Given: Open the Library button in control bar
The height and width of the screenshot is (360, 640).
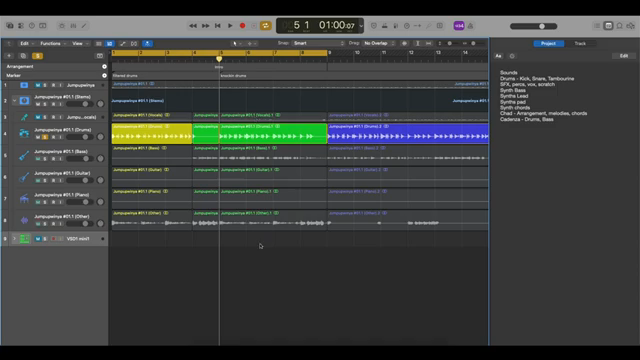Looking at the screenshot, I should tap(10, 26).
